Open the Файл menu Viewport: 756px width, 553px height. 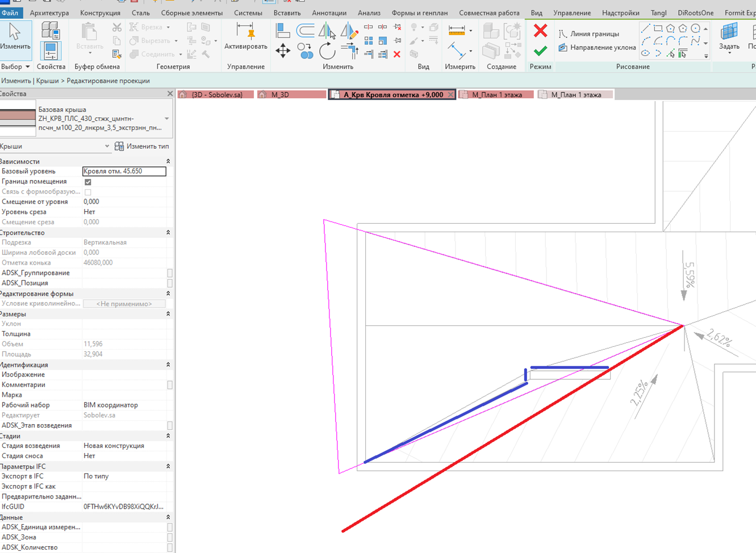coord(10,12)
